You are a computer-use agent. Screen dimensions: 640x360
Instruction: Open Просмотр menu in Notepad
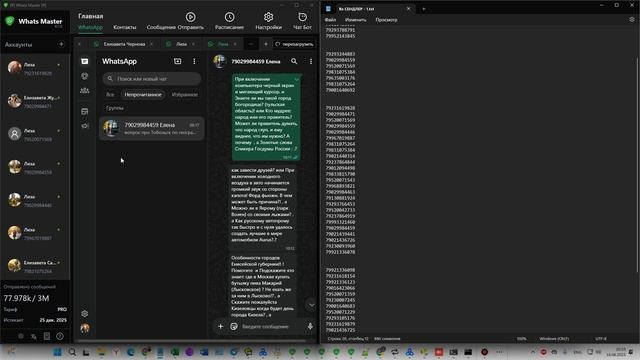click(386, 20)
